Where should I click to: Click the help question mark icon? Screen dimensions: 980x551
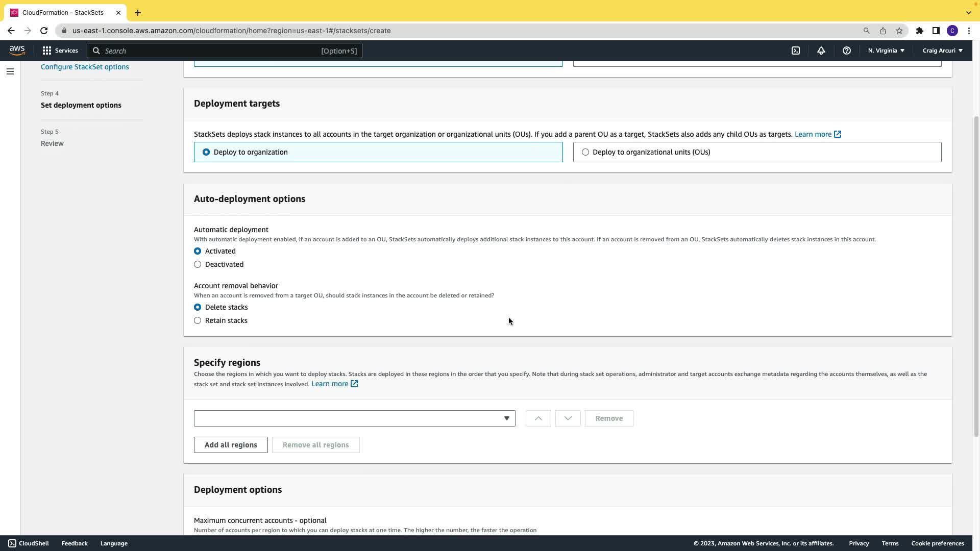click(847, 51)
